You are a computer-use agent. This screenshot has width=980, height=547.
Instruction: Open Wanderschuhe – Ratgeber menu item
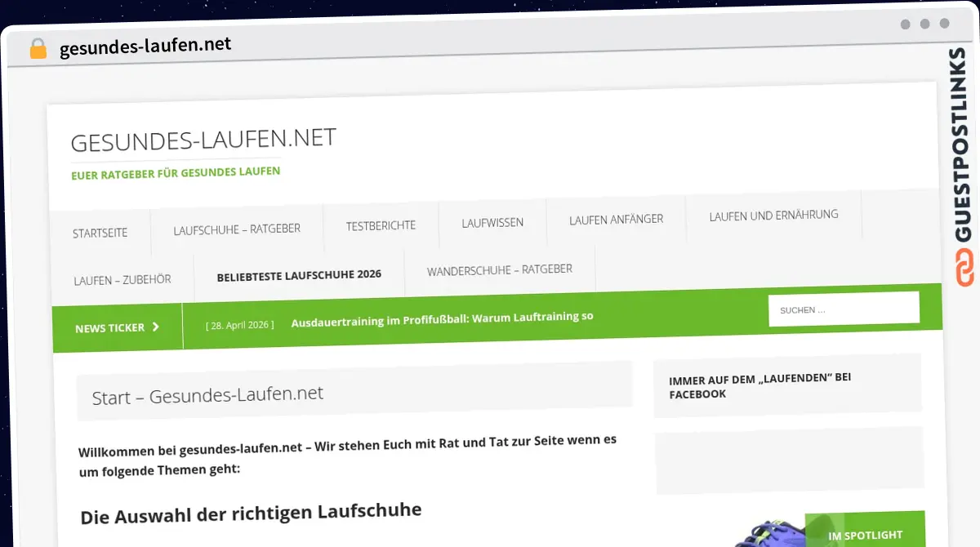click(x=499, y=270)
